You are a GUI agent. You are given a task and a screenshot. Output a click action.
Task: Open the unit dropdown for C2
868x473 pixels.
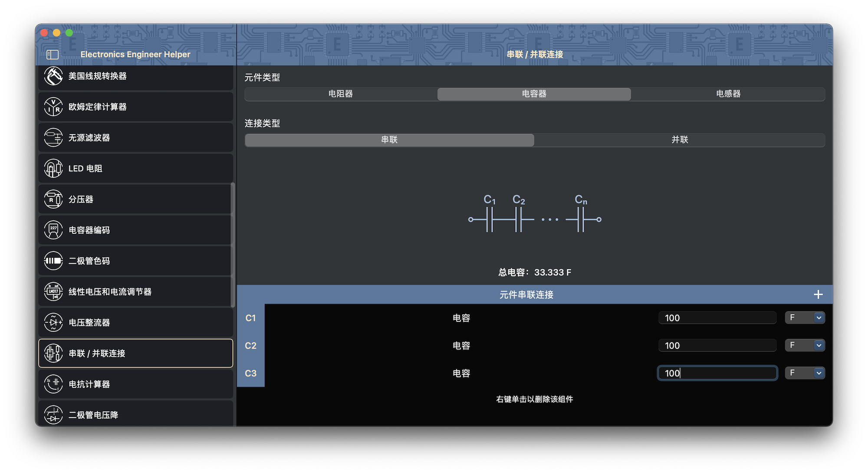click(818, 345)
